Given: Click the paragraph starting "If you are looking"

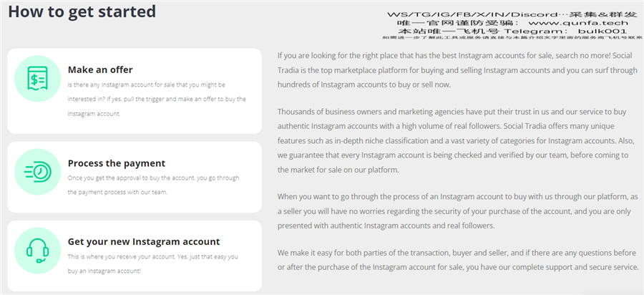Looking at the screenshot, I should pyautogui.click(x=457, y=70).
